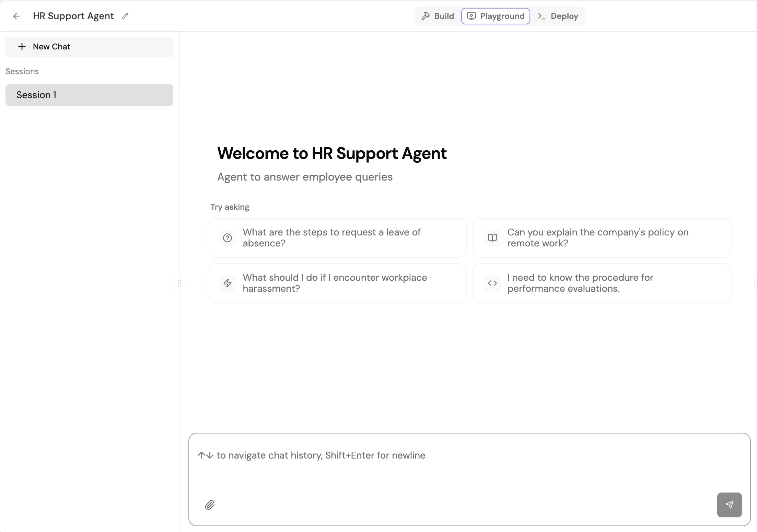Open Session 1 in the sidebar
Viewport: 757px width, 532px height.
coord(89,95)
